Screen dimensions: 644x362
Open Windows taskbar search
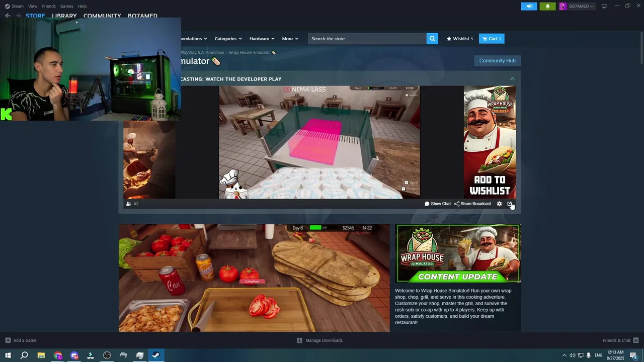24,355
